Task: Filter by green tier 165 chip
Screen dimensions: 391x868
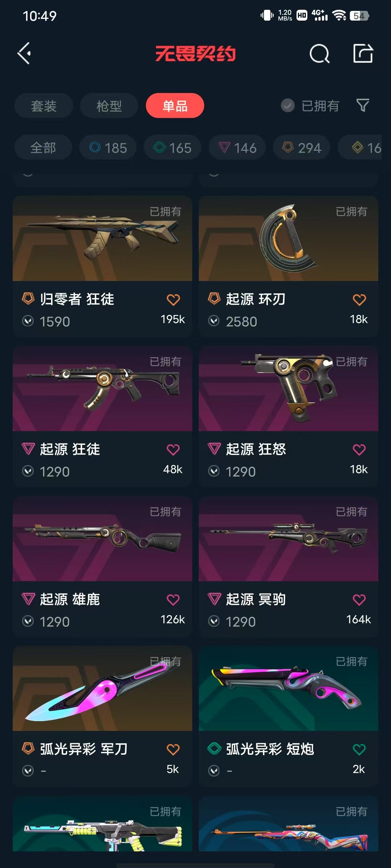Action: tap(172, 148)
